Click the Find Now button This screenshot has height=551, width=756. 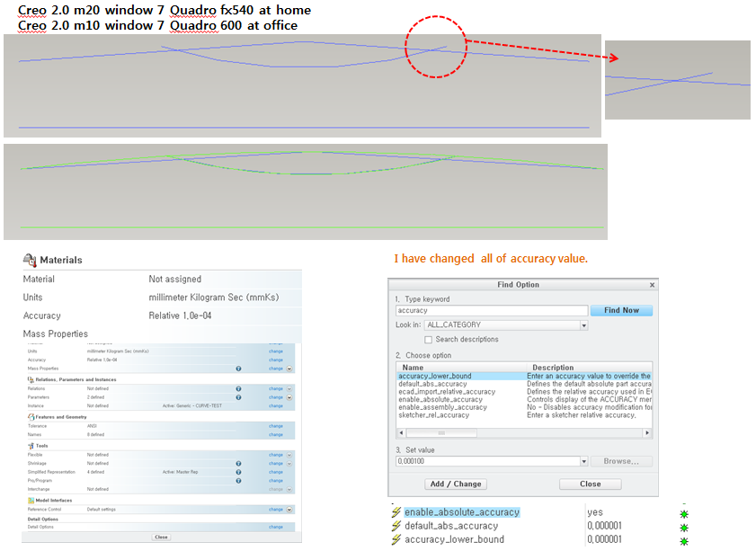[621, 310]
